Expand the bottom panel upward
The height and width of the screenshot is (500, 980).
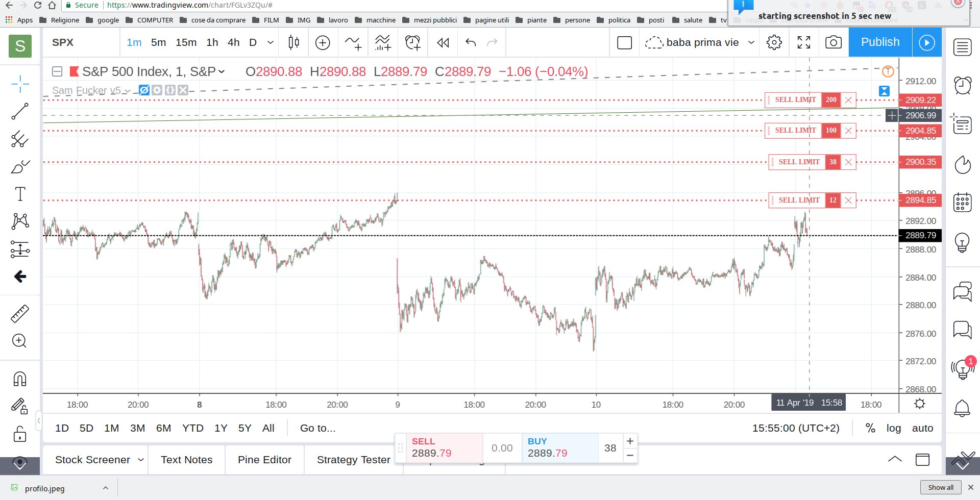click(x=895, y=459)
